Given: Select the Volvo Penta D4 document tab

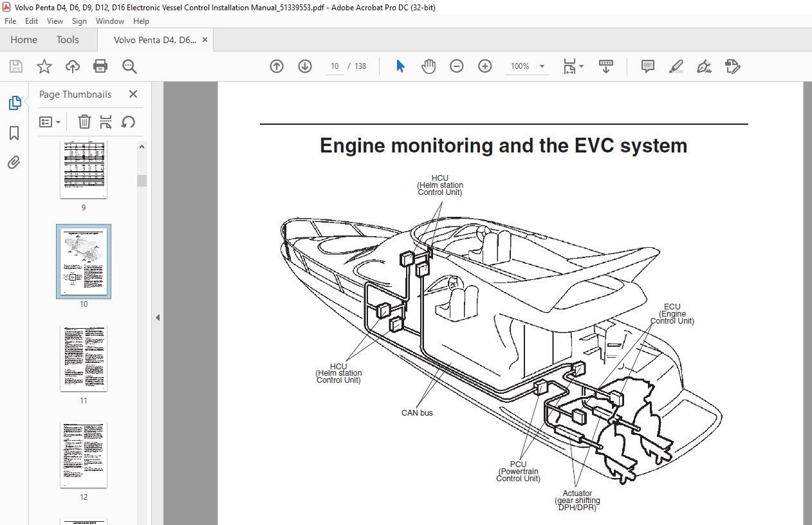Looking at the screenshot, I should pos(155,40).
